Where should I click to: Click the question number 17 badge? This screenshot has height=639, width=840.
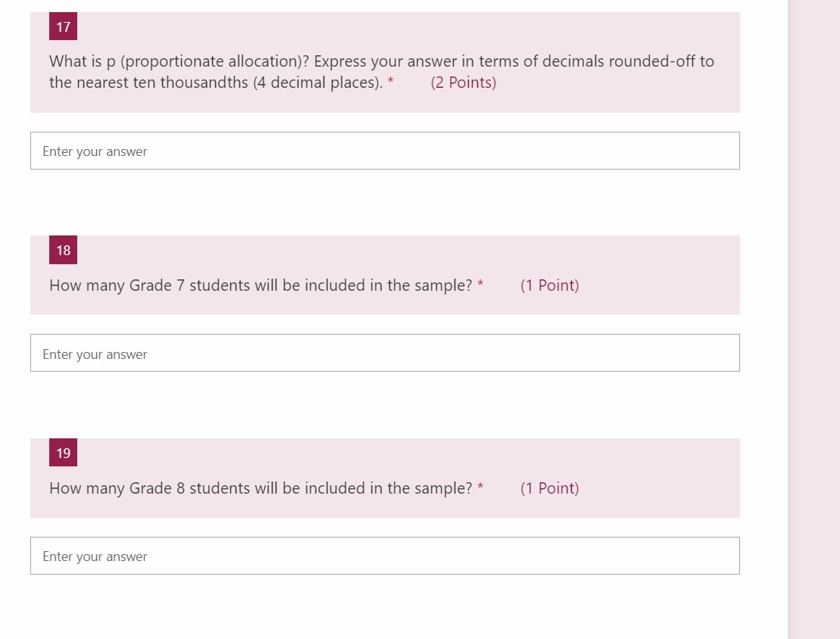click(x=63, y=26)
